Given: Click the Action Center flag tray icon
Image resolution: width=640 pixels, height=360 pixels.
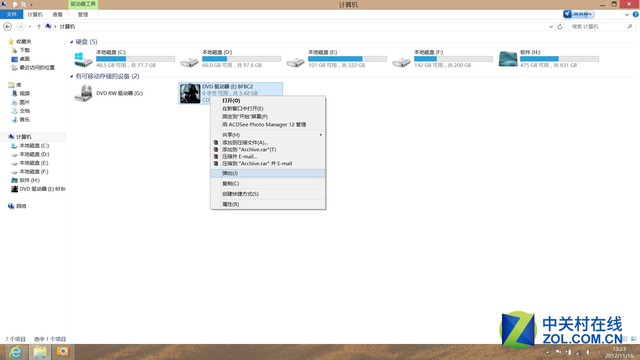Looking at the screenshot, I should pyautogui.click(x=558, y=352).
